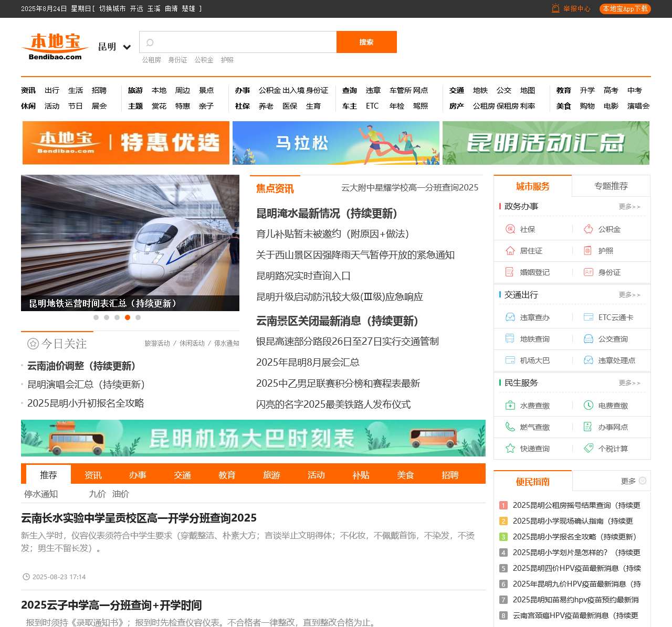Click the high-speed train carousel image
The height and width of the screenshot is (627, 672).
tap(130, 236)
